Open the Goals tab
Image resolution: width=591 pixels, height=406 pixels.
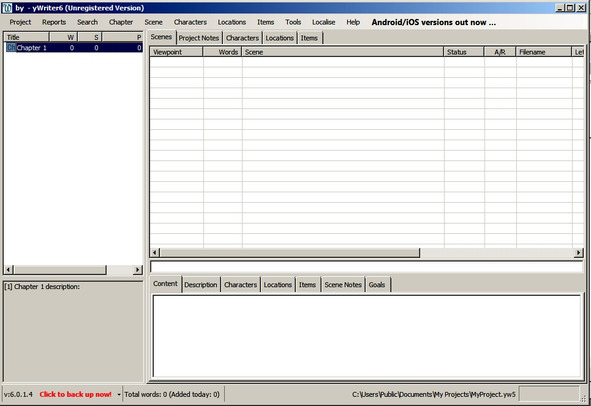377,285
